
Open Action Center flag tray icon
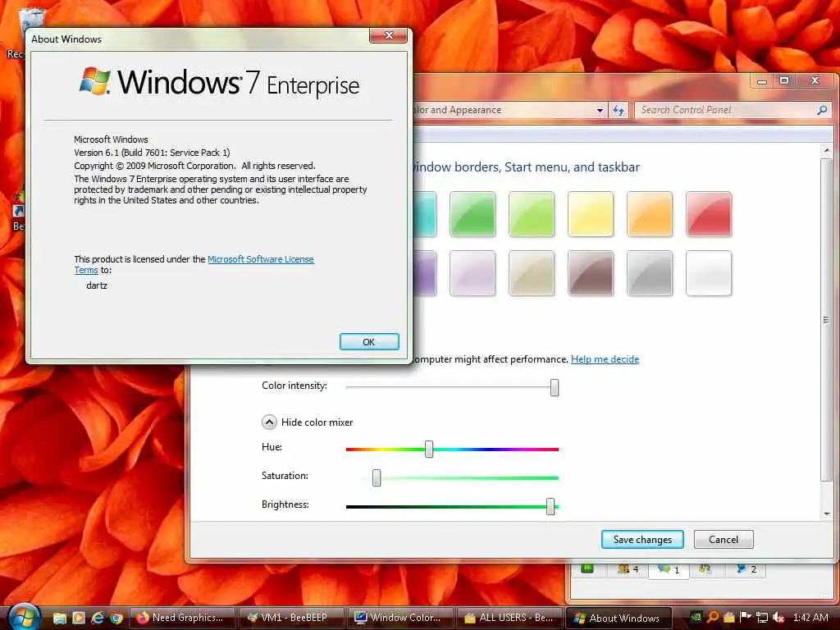tap(745, 618)
